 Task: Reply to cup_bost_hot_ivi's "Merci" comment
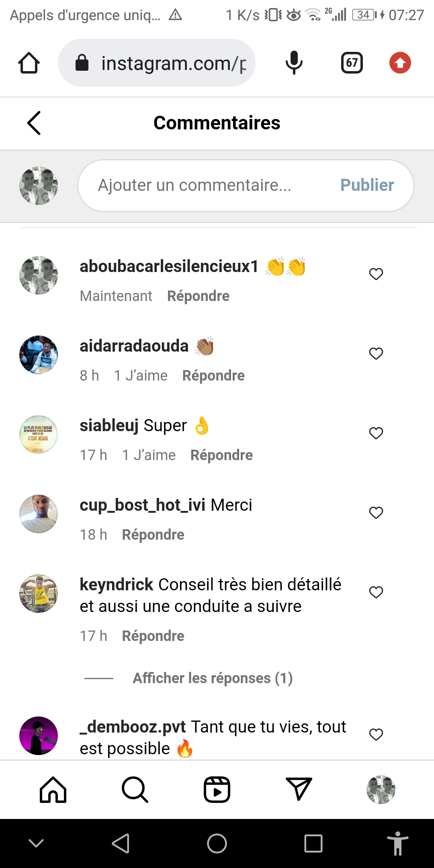click(153, 535)
